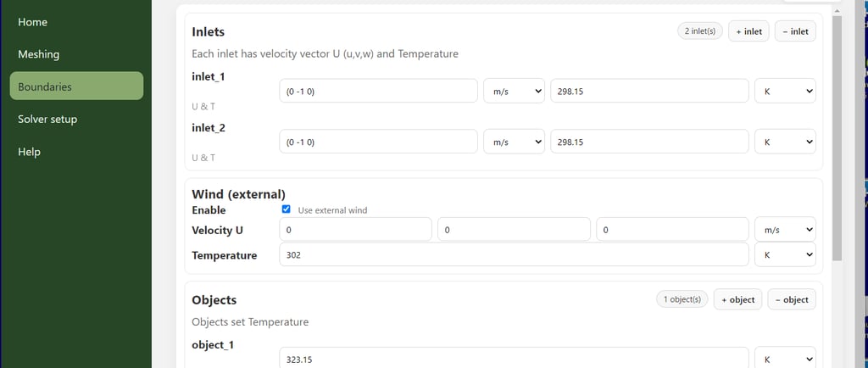
Task: Click the − object button
Action: tap(792, 299)
